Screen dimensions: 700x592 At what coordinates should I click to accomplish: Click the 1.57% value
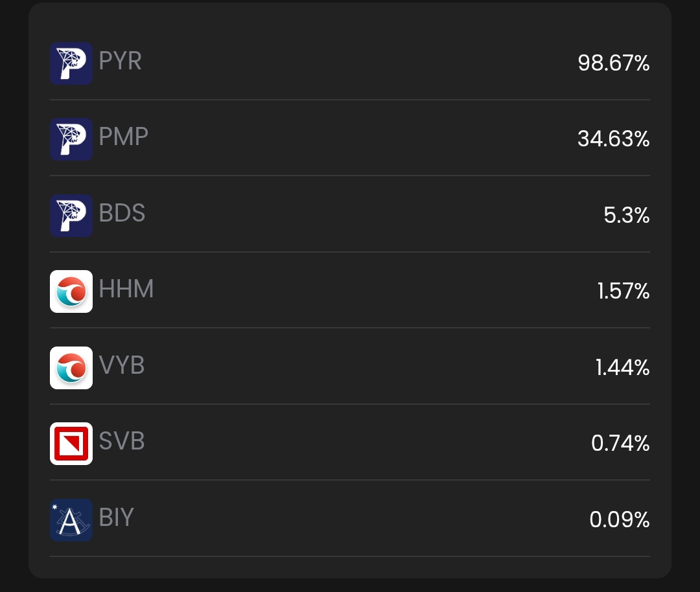click(x=623, y=291)
